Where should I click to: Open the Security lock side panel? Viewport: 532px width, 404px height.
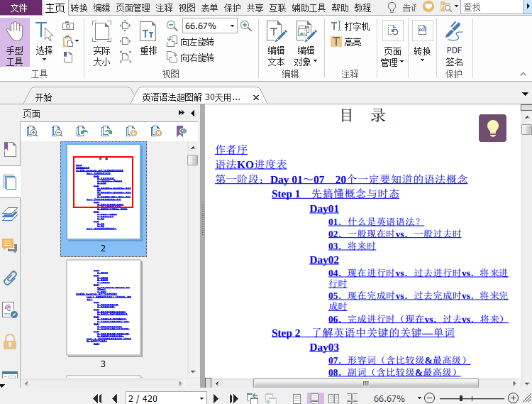coord(10,342)
